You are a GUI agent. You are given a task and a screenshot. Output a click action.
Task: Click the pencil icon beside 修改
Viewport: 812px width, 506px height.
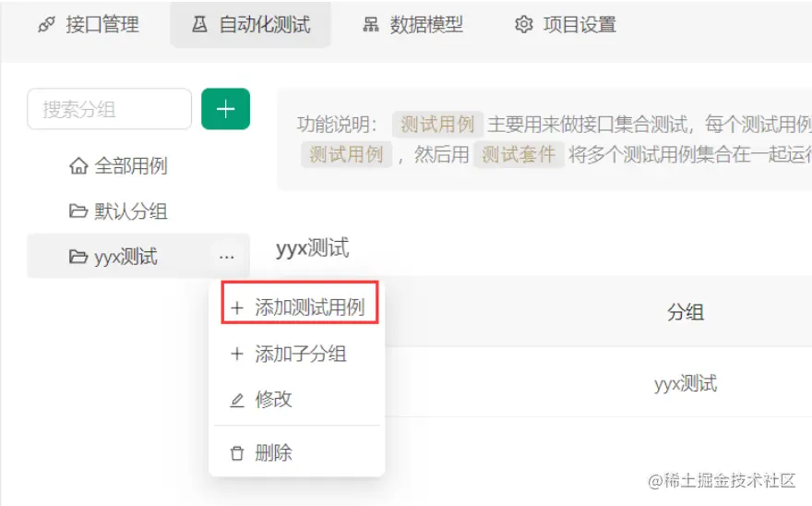pos(236,400)
